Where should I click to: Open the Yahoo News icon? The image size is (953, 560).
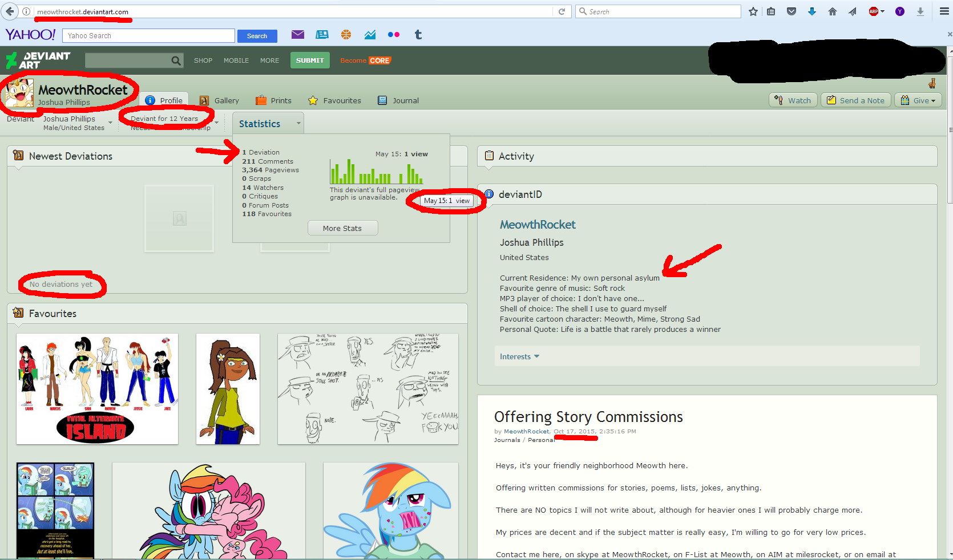[322, 35]
